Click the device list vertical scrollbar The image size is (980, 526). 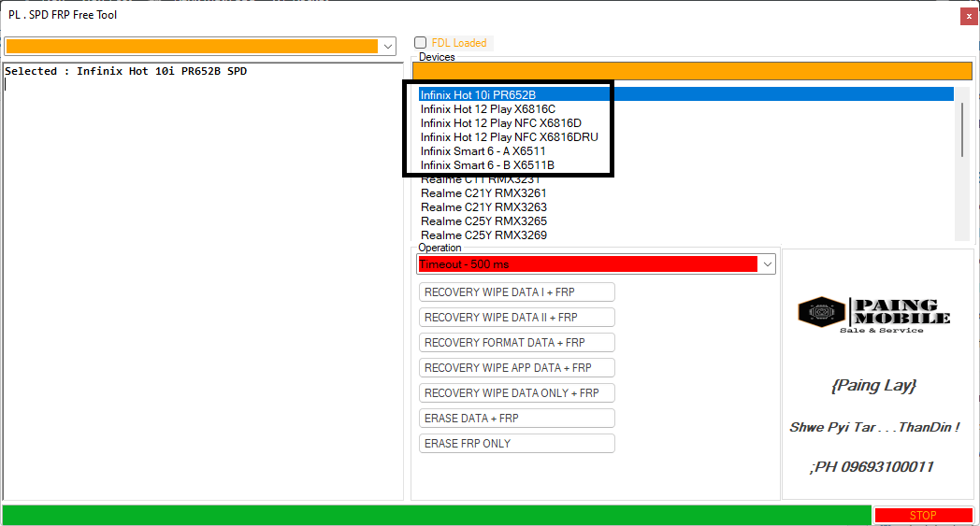[x=961, y=168]
